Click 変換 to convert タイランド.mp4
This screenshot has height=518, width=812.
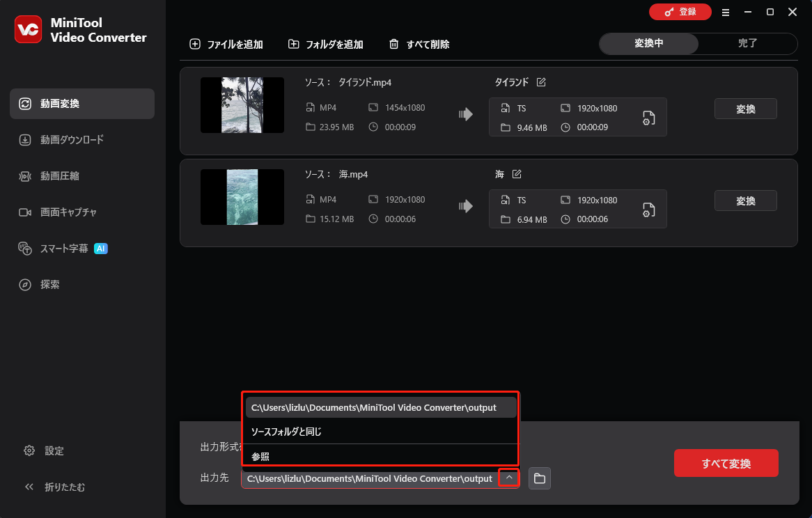(x=745, y=108)
